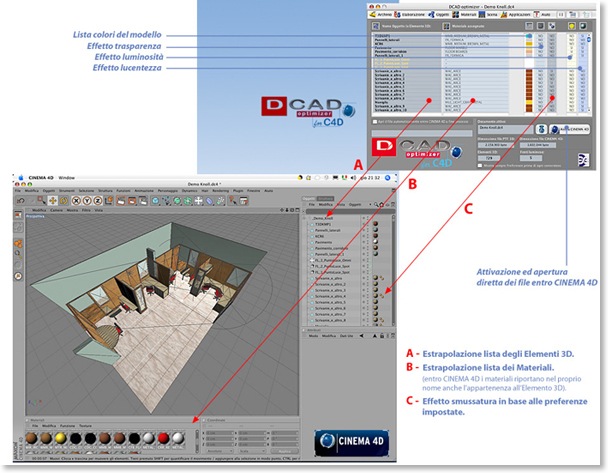The image size is (608, 473).
Task: Click the Spotlight icon in macOS menu bar
Action: pyautogui.click(x=387, y=178)
